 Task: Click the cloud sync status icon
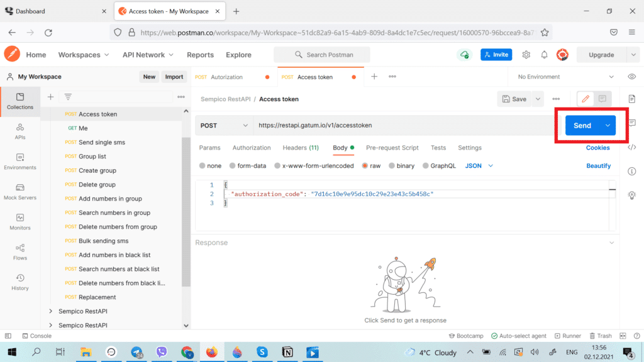pyautogui.click(x=465, y=55)
